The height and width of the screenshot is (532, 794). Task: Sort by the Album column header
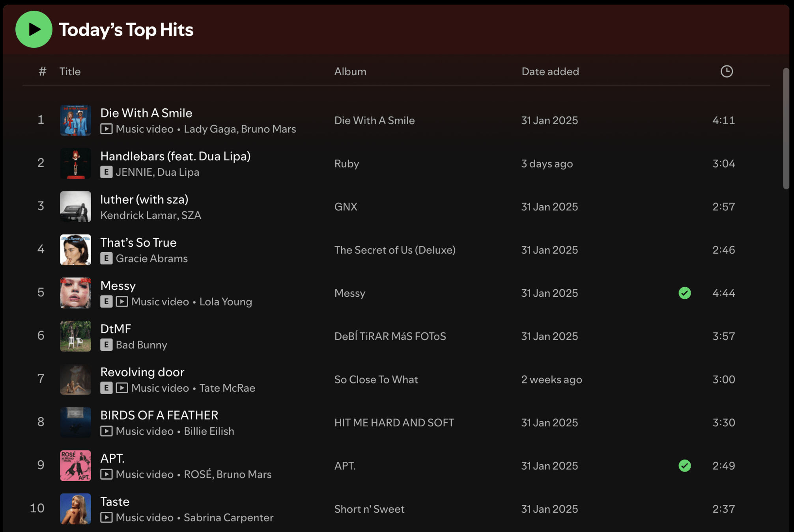[x=350, y=71]
